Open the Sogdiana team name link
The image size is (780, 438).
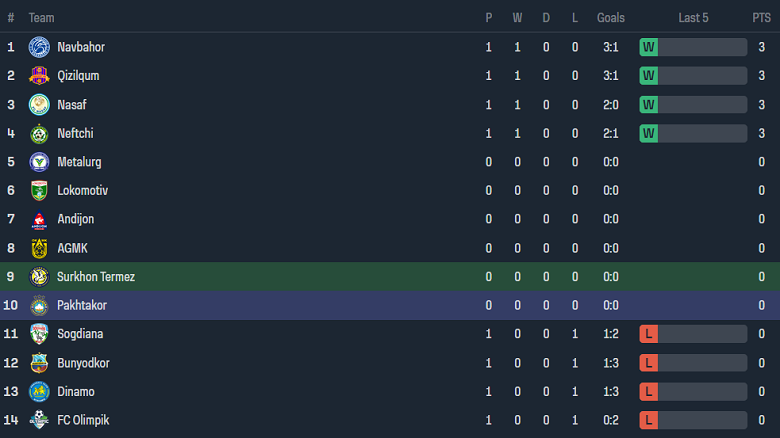[x=80, y=334]
